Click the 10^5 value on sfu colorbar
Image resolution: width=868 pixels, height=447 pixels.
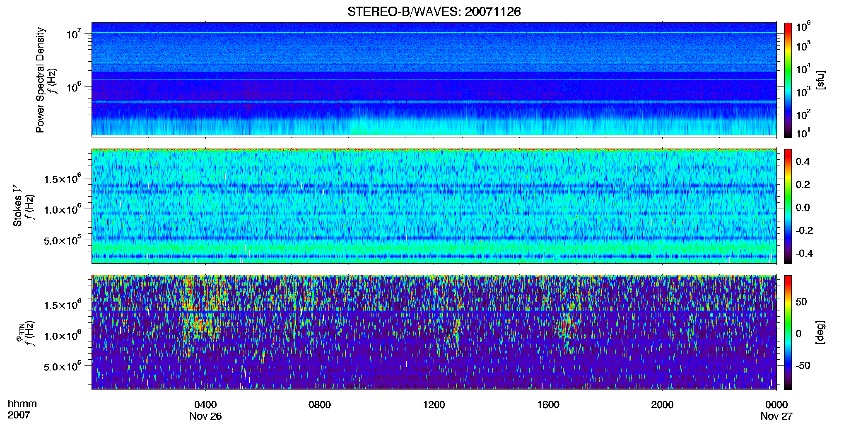pyautogui.click(x=803, y=46)
